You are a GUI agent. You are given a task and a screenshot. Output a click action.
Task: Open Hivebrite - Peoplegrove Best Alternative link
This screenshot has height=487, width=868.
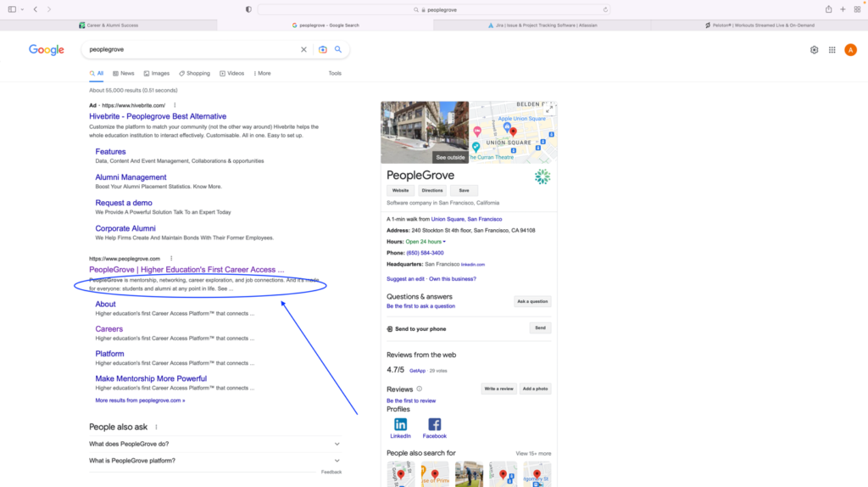(158, 116)
